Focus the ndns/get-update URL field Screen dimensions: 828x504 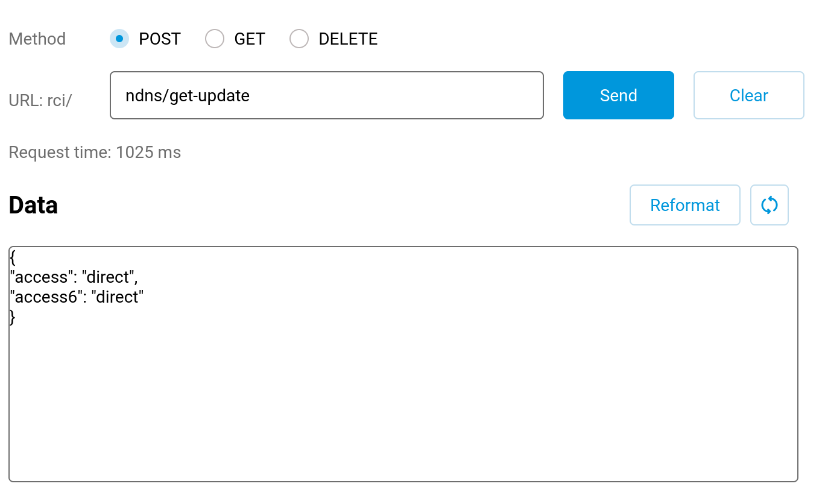click(x=327, y=95)
